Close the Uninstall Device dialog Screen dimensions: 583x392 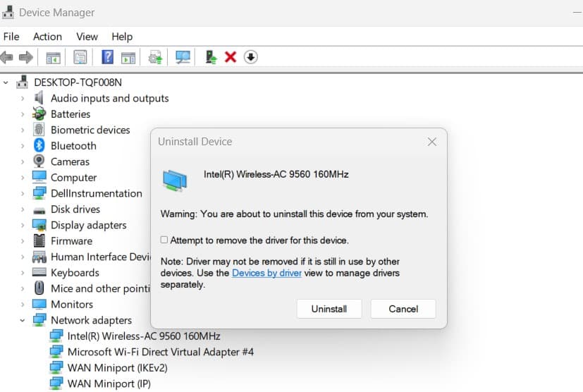431,142
